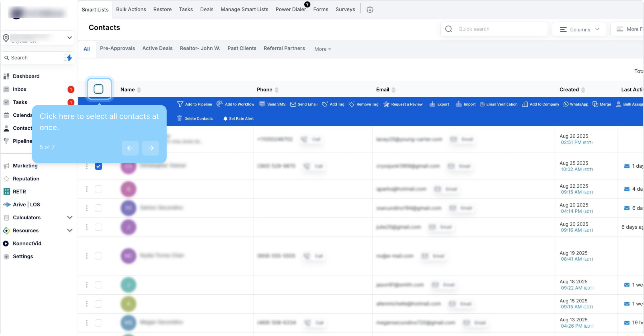Click the Send SMS icon
The height and width of the screenshot is (336, 644).
click(x=262, y=104)
